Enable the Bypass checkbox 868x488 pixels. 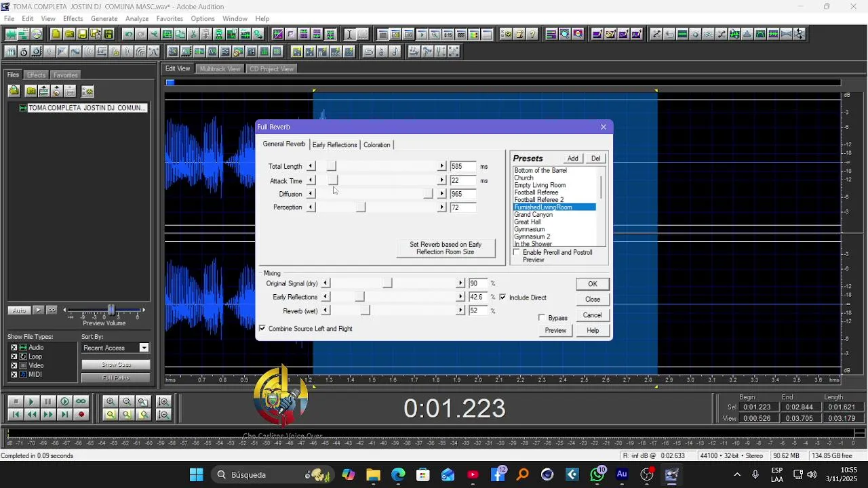point(542,317)
